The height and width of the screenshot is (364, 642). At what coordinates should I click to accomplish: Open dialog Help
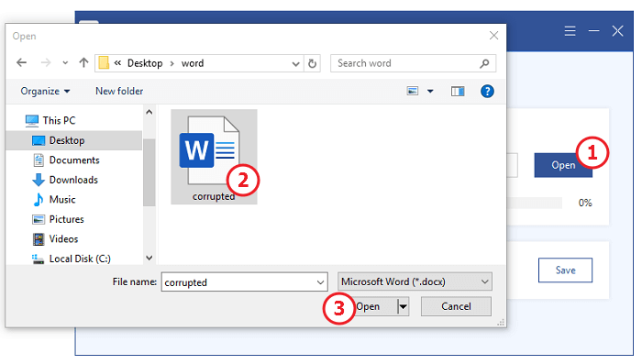tap(487, 91)
